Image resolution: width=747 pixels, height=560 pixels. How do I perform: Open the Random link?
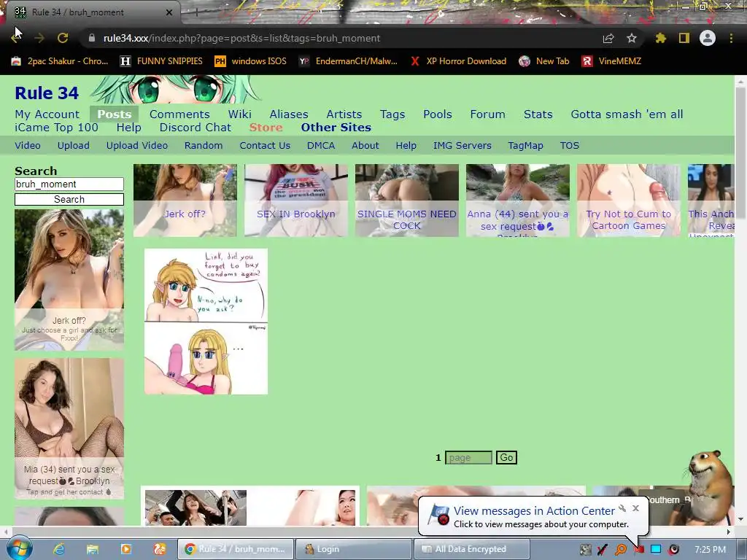(204, 146)
